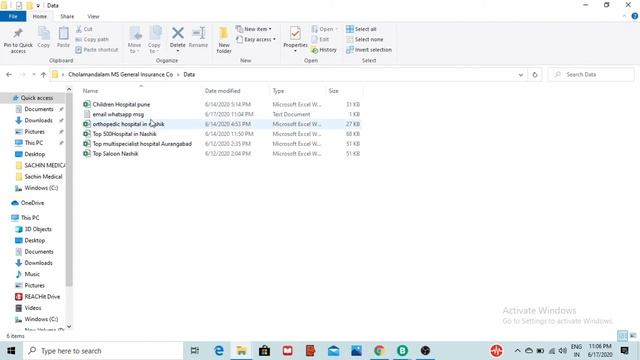Open the Move to menu
This screenshot has height=360, width=640.
tap(134, 40)
